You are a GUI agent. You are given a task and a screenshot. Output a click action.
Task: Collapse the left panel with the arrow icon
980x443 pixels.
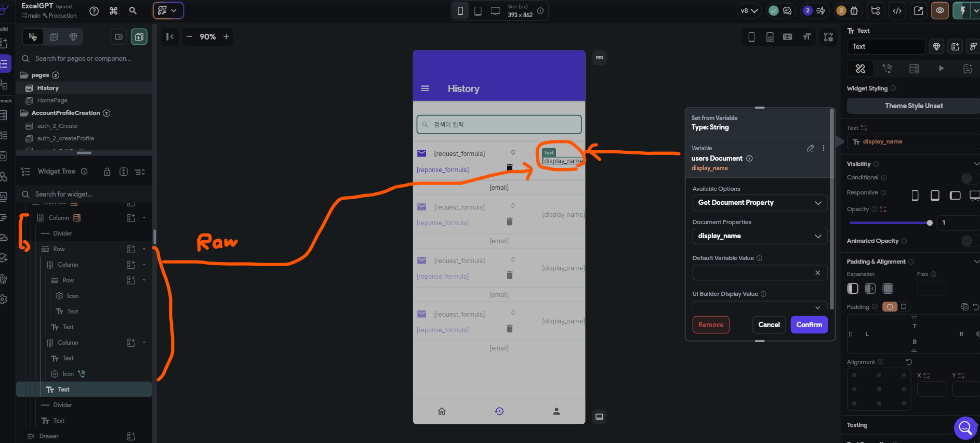(169, 36)
